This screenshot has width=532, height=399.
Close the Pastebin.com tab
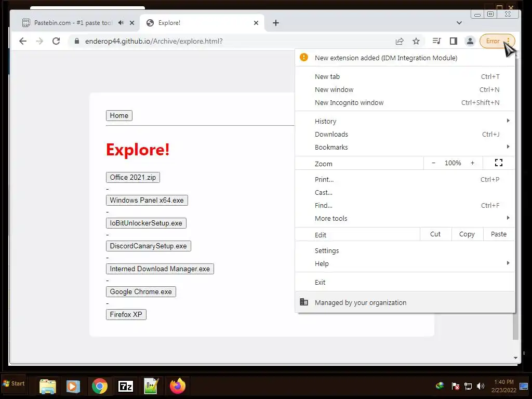click(132, 23)
